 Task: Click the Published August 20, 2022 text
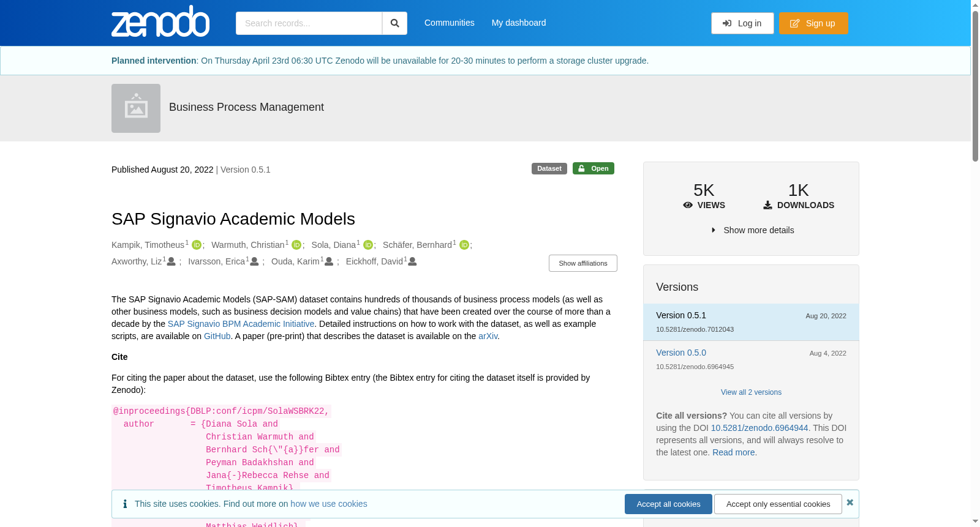162,170
